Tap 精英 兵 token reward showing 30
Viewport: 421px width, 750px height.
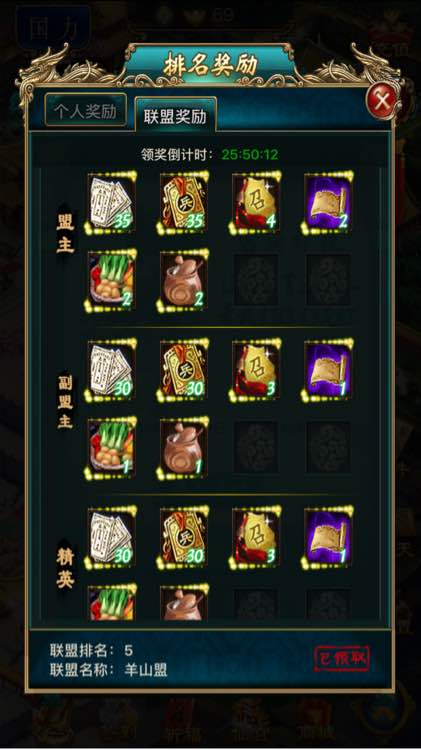183,538
